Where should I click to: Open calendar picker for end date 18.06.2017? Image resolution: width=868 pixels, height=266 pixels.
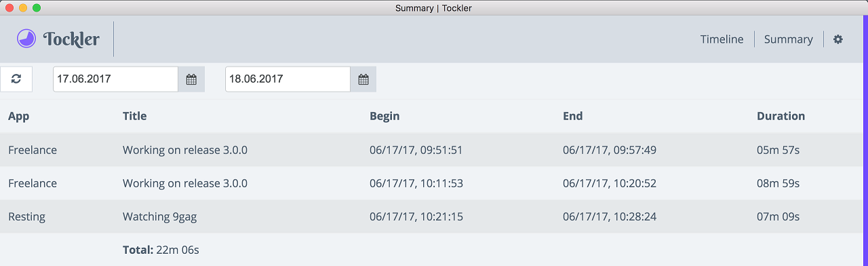point(363,79)
